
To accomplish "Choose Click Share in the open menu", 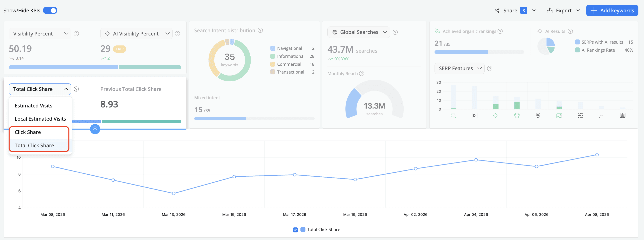I will (x=28, y=132).
